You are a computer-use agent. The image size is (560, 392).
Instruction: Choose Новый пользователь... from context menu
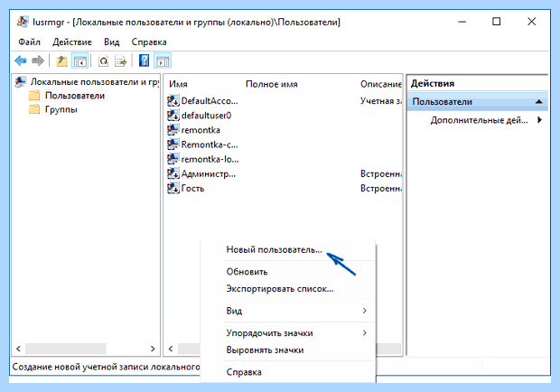pos(274,250)
